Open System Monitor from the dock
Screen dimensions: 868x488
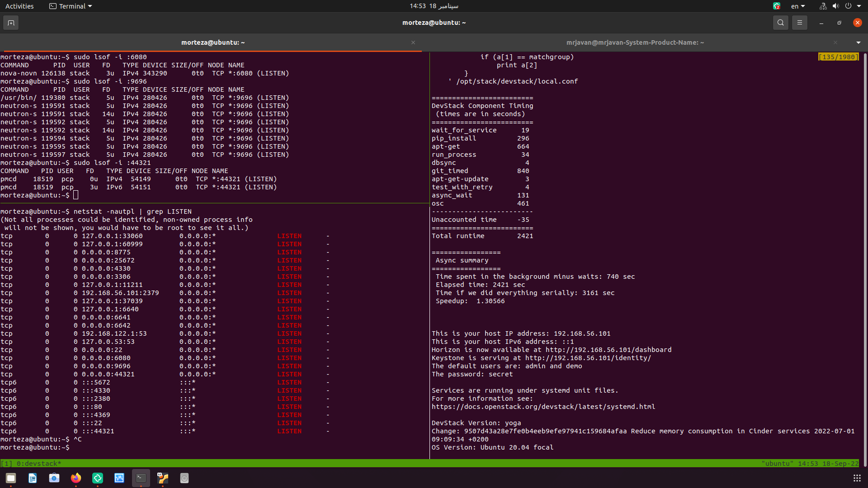click(119, 478)
